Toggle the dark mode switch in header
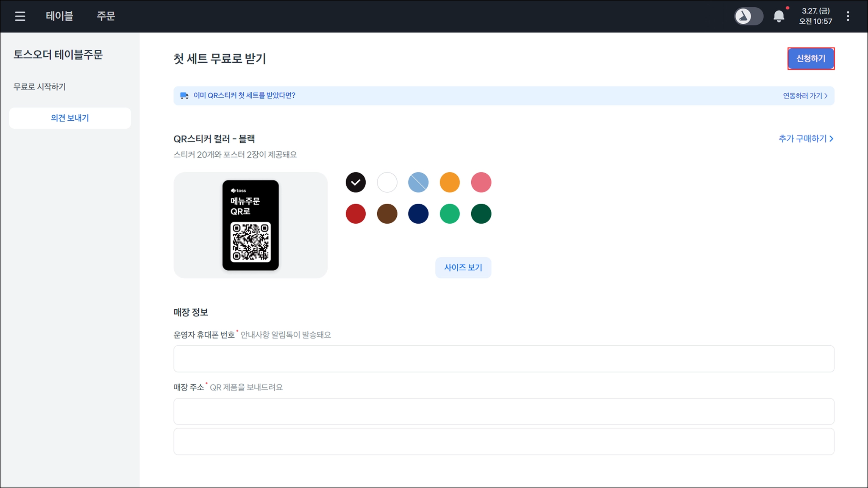868x488 pixels. [748, 17]
